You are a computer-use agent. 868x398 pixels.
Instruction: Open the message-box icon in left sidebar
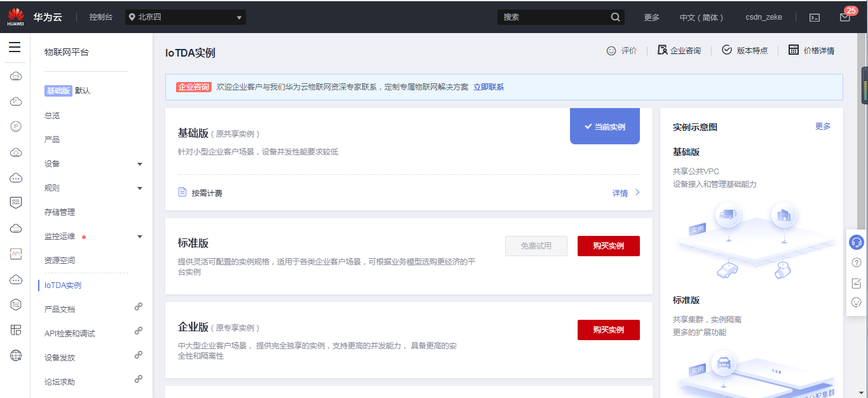coord(16,203)
